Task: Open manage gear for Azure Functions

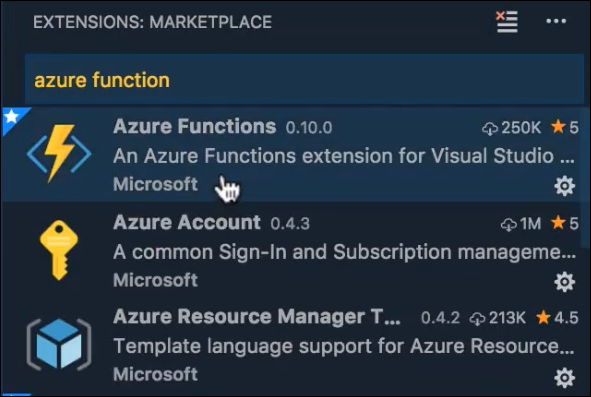Action: click(565, 185)
